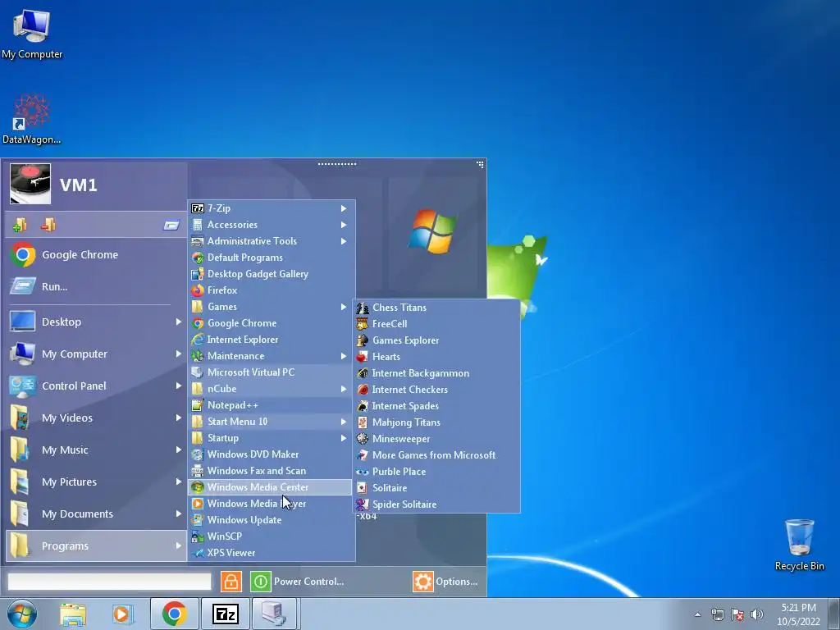This screenshot has width=840, height=630.
Task: Expand the Maintenance folder
Action: (271, 356)
